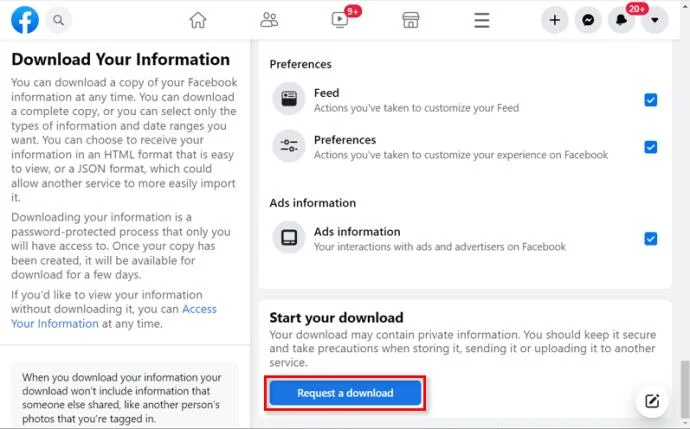Open the Watch video icon
The height and width of the screenshot is (429, 690).
340,20
